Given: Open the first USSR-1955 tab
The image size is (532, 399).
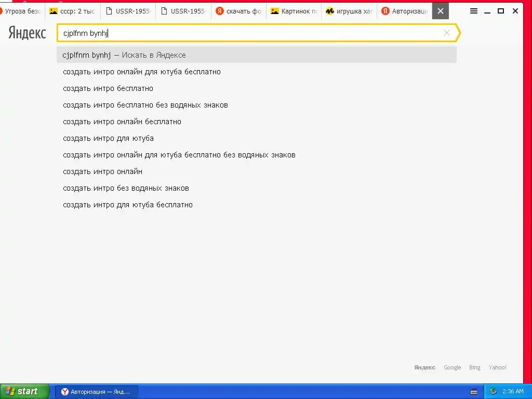Looking at the screenshot, I should [128, 11].
